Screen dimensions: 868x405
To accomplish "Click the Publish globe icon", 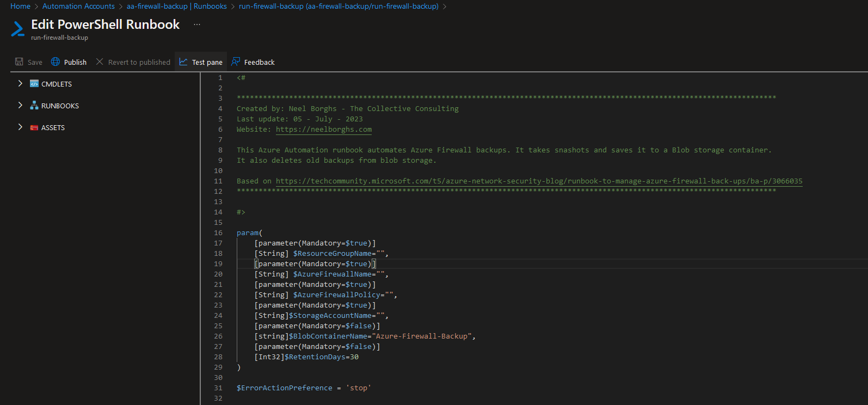I will (x=56, y=62).
